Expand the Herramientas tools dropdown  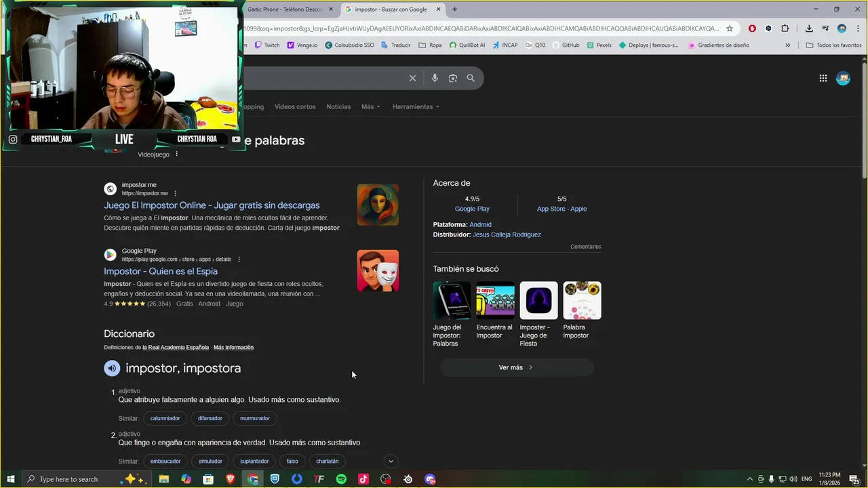[416, 107]
